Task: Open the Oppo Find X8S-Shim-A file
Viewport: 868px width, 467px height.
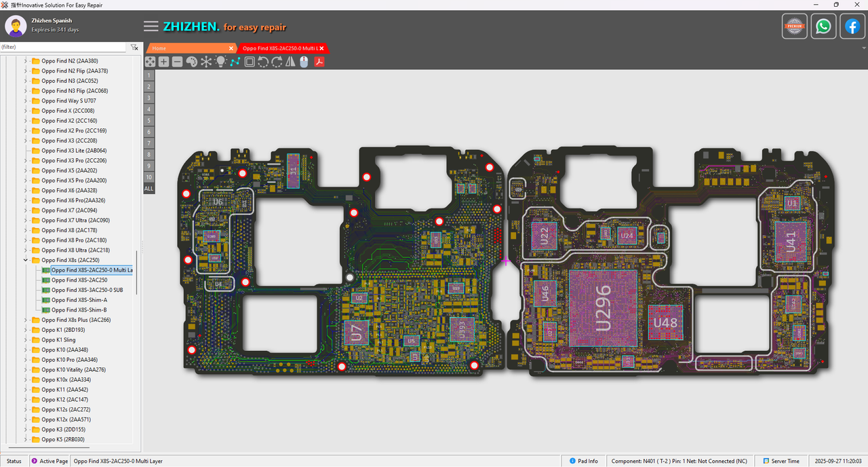Action: pos(79,300)
